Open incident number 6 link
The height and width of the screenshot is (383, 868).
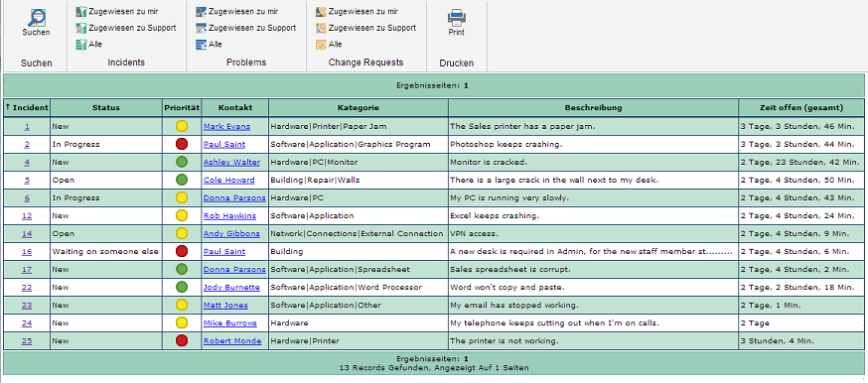(x=27, y=197)
